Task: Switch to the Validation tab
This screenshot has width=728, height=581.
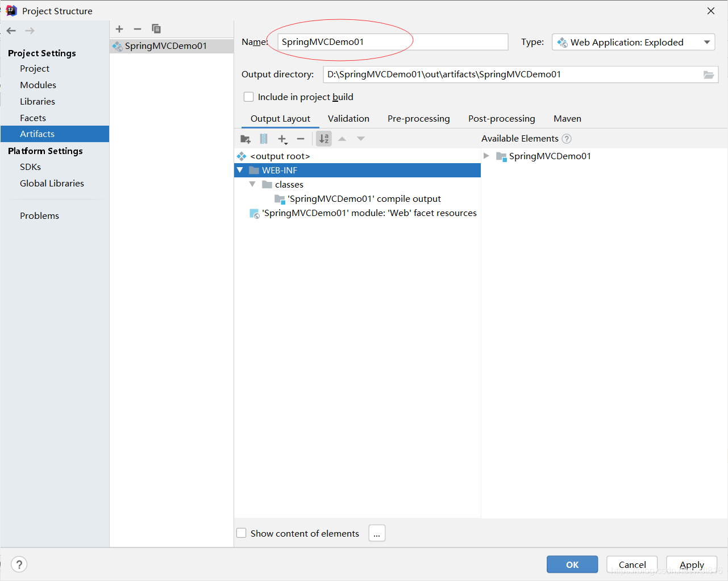Action: 348,118
